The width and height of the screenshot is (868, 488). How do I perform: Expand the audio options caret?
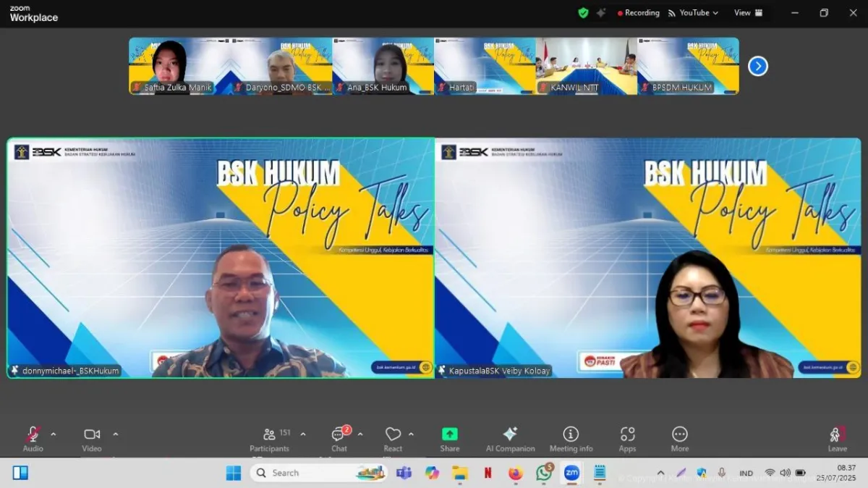point(54,434)
